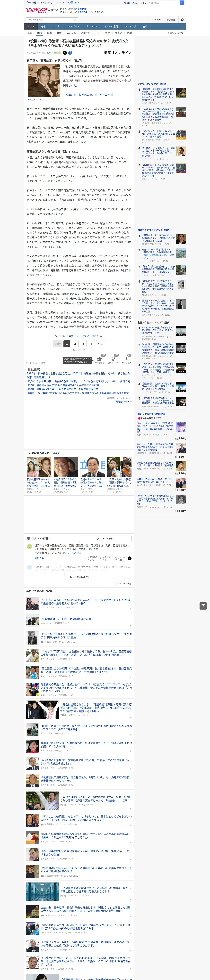Click the Yahoo! JAPAN News logo
210x980 pixels.
click(42, 10)
